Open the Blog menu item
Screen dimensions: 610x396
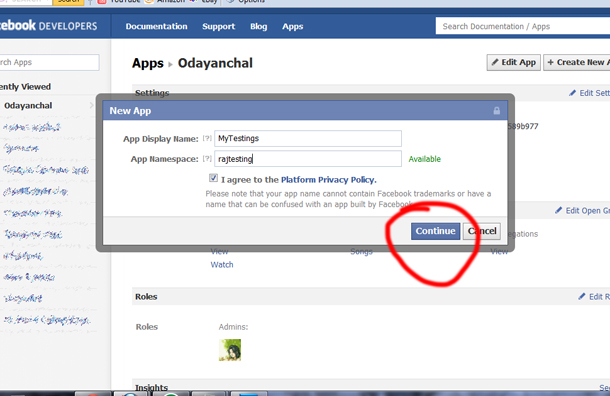(x=259, y=26)
